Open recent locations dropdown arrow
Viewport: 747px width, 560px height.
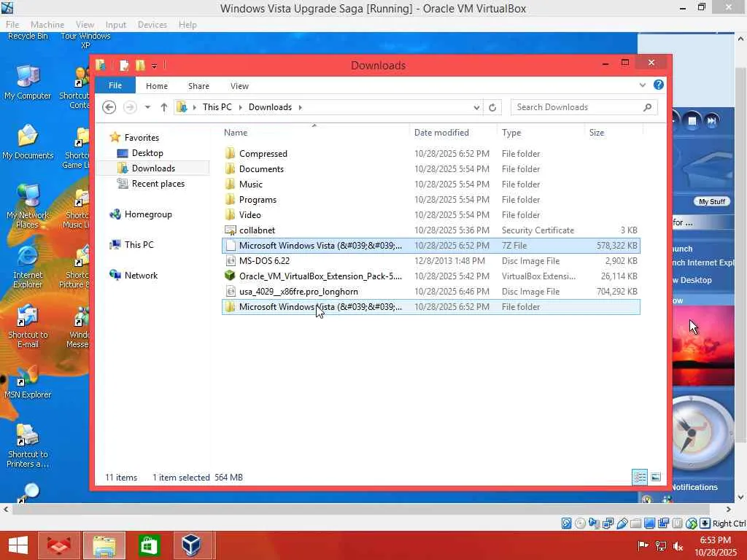click(147, 107)
